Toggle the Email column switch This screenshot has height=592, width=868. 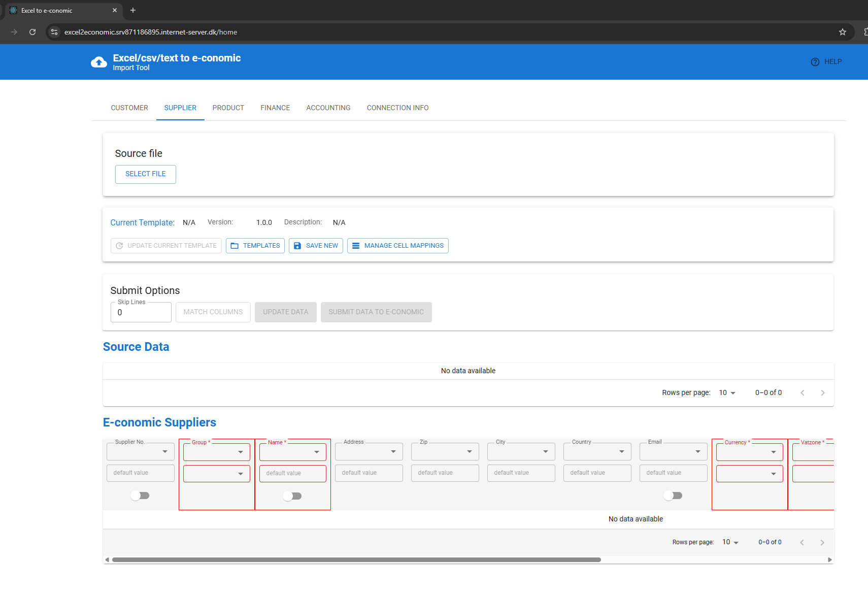coord(673,496)
